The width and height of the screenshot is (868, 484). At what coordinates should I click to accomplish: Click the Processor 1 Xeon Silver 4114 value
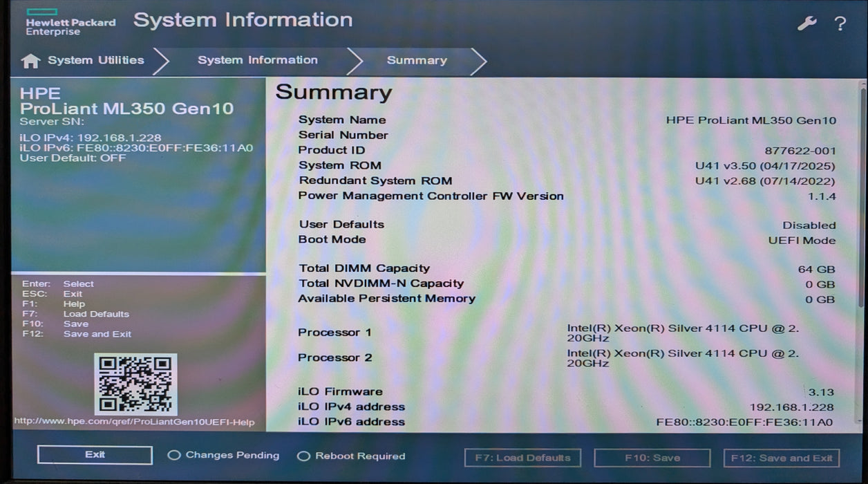683,333
